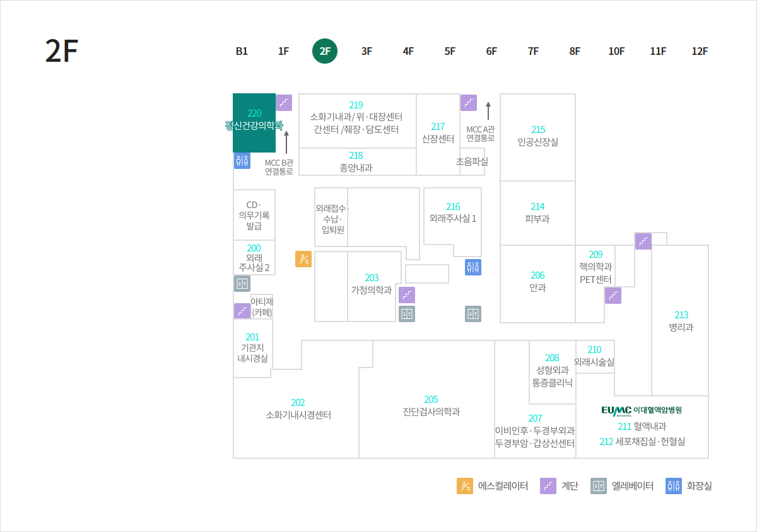Open the 10F floor tab
The width and height of the screenshot is (757, 532).
(616, 52)
